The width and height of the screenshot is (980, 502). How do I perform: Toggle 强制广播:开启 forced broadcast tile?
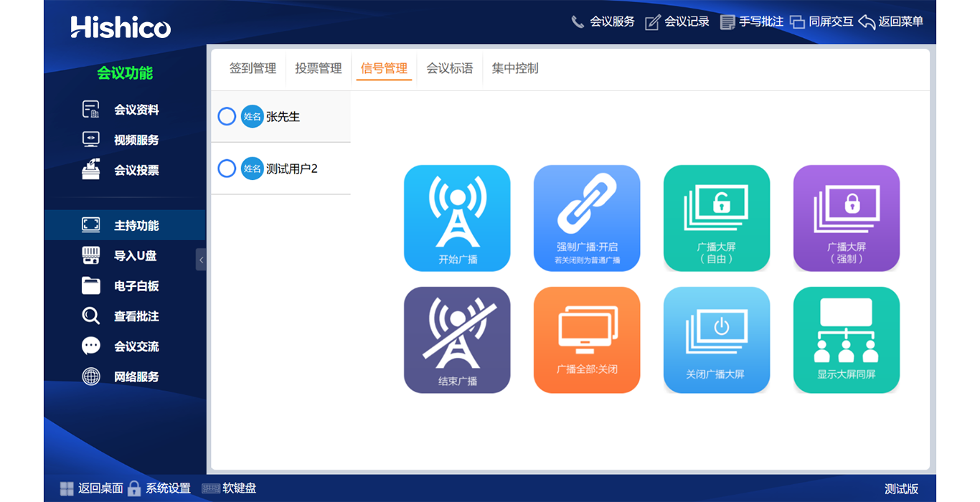(587, 218)
